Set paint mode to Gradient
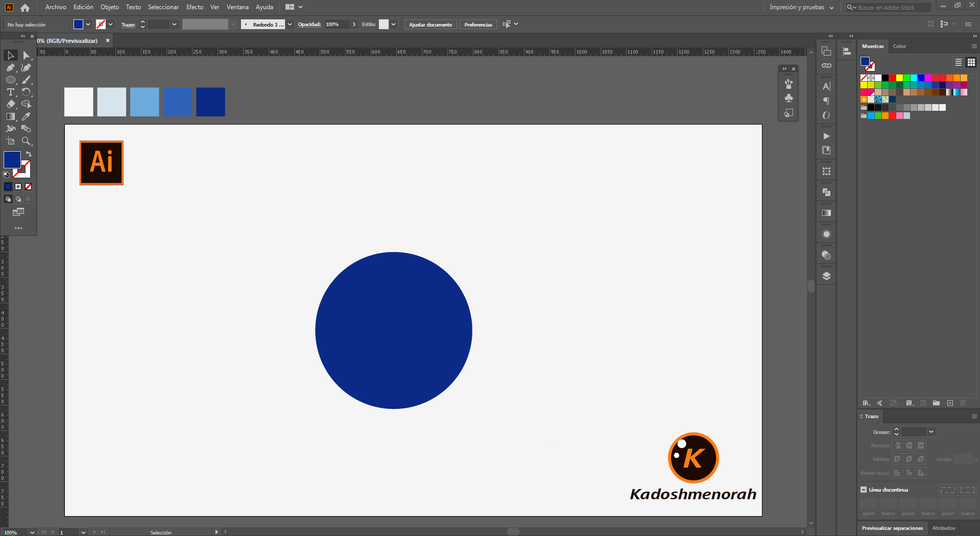The image size is (980, 536). (18, 187)
